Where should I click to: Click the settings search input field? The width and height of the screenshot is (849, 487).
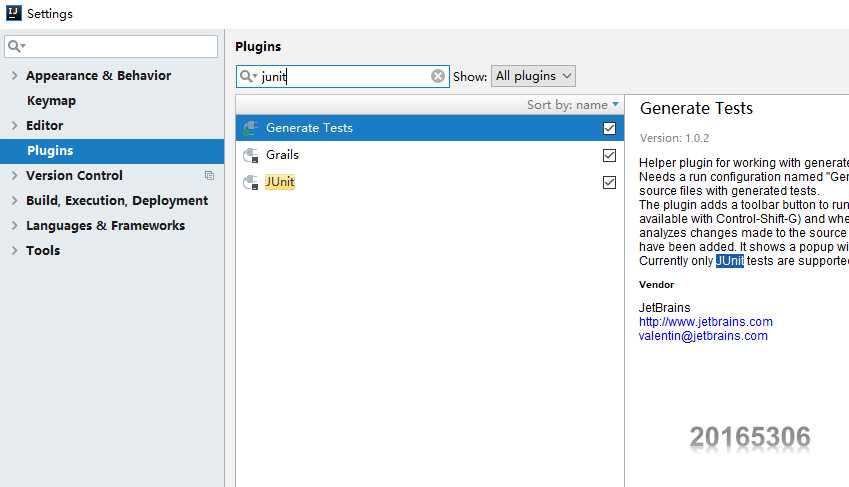[x=120, y=47]
